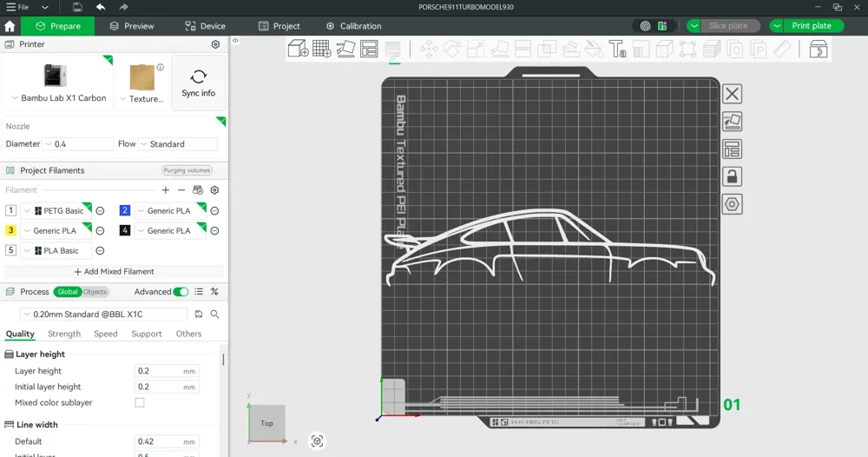Click the process preset search magnifier

point(214,315)
